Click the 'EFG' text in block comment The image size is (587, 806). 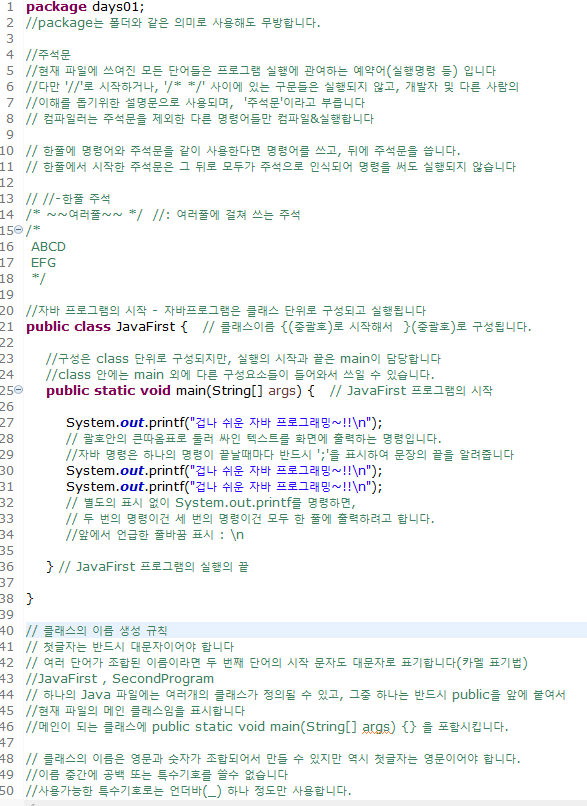pyautogui.click(x=44, y=263)
